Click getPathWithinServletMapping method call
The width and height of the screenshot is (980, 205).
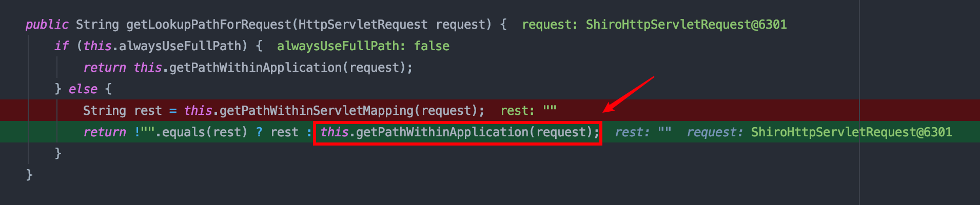[316, 111]
